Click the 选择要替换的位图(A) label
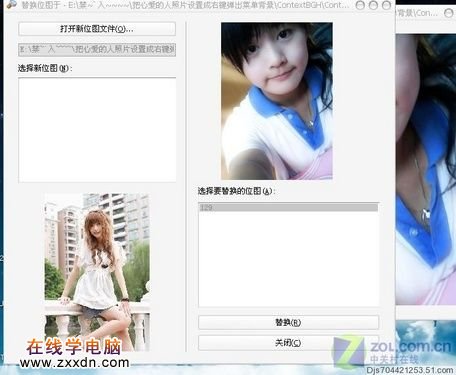Screen dimensions: 456x375 [237, 191]
